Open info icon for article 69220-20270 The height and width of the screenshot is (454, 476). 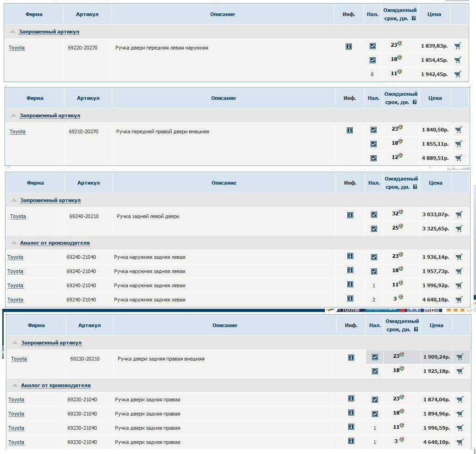point(349,46)
